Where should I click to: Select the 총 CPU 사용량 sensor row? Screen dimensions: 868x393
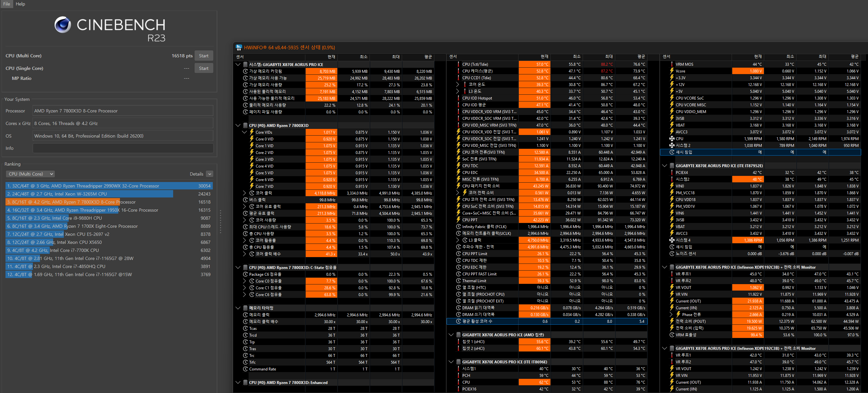click(334, 233)
